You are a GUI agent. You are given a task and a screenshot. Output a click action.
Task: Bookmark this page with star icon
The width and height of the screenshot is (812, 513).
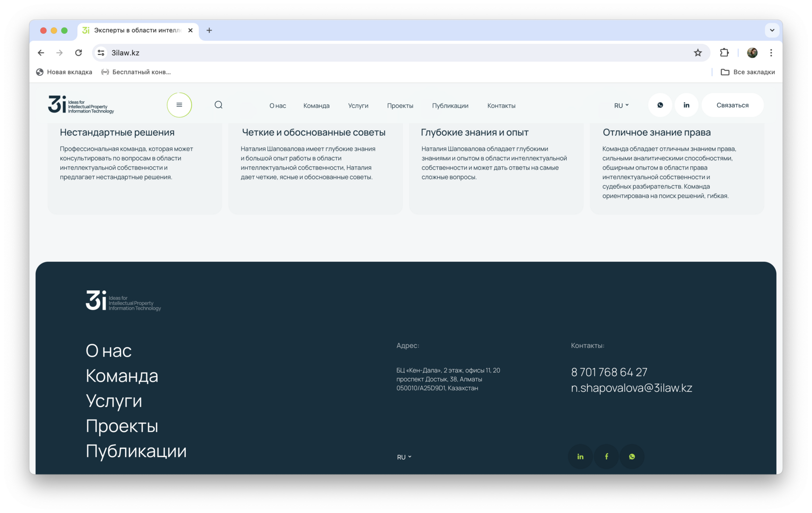tap(698, 53)
